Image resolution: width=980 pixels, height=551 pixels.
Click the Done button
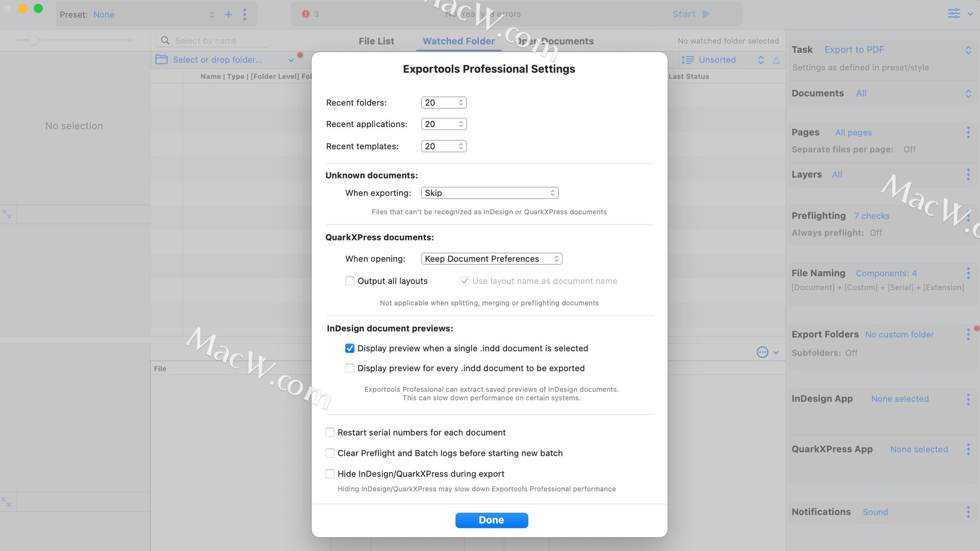click(491, 520)
